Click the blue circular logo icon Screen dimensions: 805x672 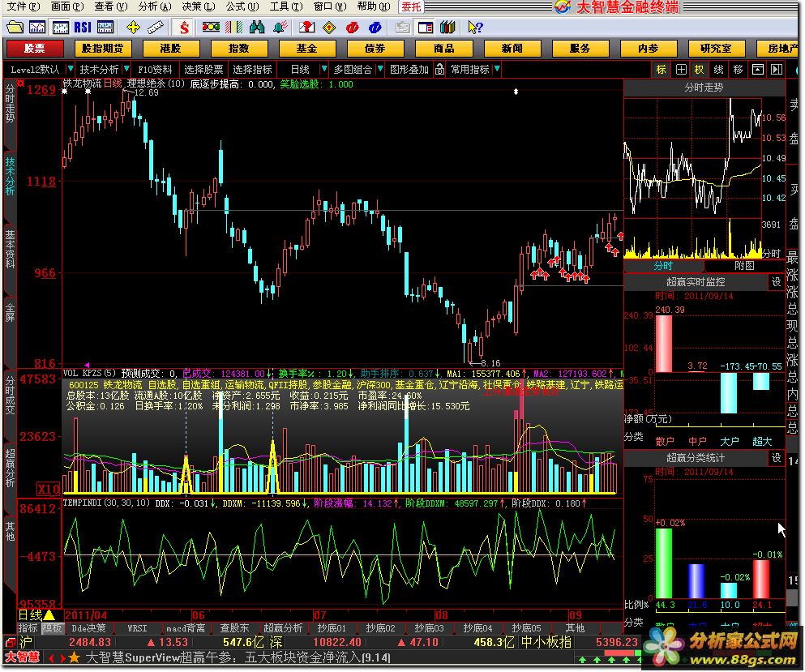(375, 28)
